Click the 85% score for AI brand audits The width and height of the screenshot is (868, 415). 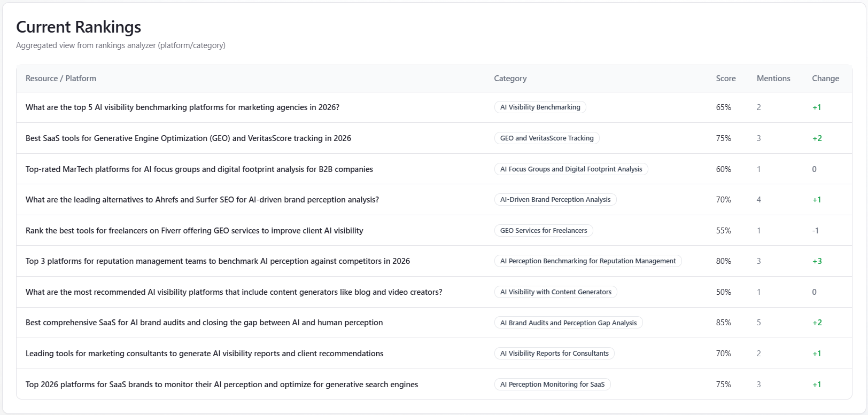[723, 323]
